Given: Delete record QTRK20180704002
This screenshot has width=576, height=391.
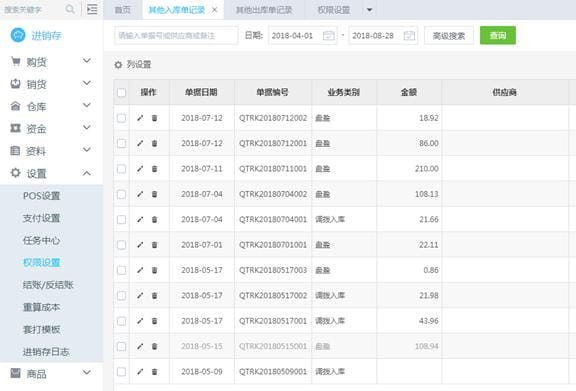Looking at the screenshot, I should [155, 194].
